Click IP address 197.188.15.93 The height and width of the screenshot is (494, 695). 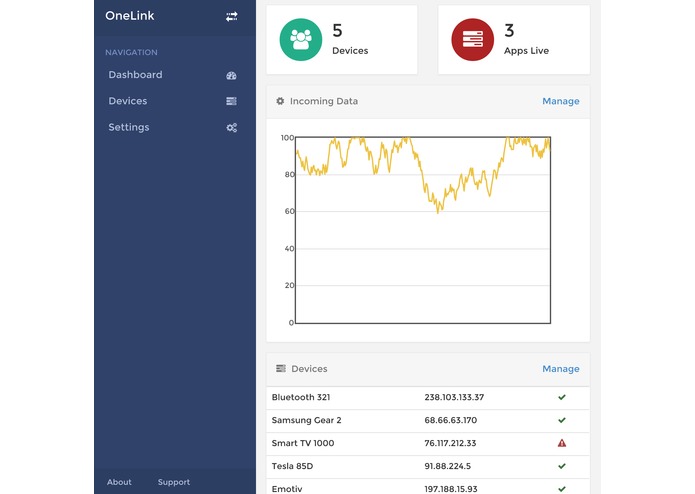pos(451,489)
